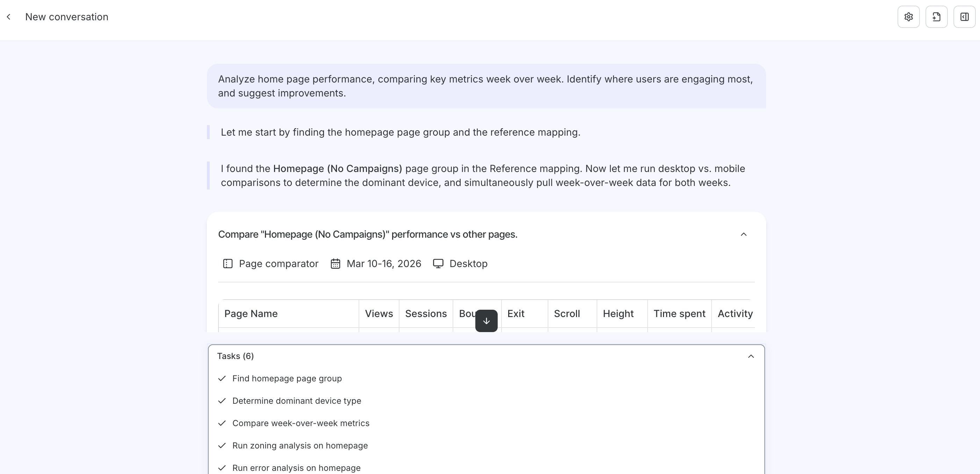Click the Sessions column header
The width and height of the screenshot is (980, 474).
(x=426, y=314)
